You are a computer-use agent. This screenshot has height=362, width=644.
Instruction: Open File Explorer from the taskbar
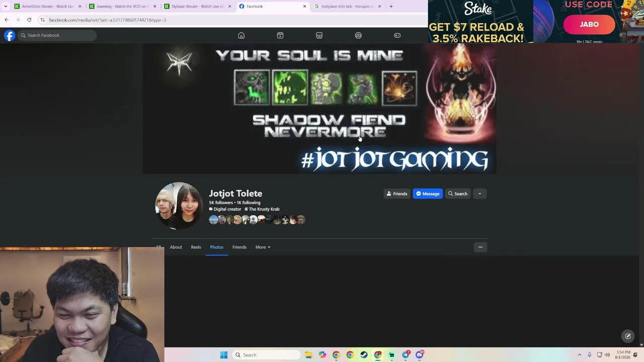(308, 355)
